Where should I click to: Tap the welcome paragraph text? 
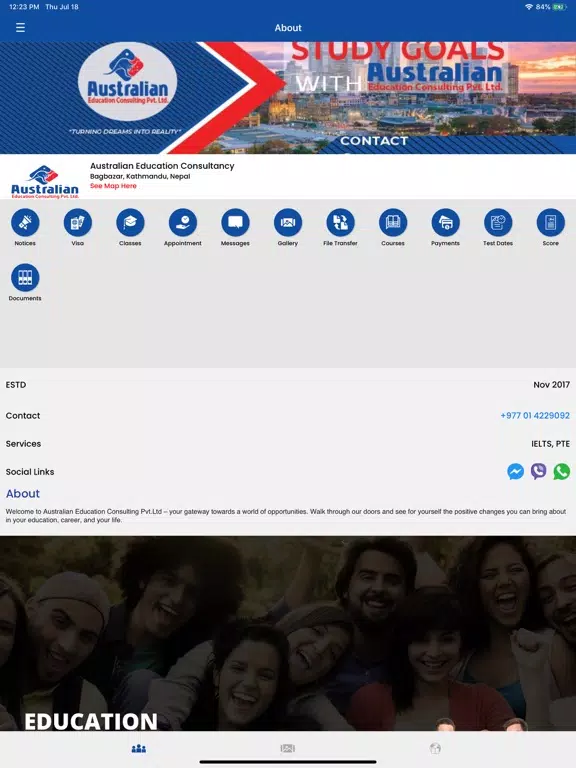tap(286, 516)
